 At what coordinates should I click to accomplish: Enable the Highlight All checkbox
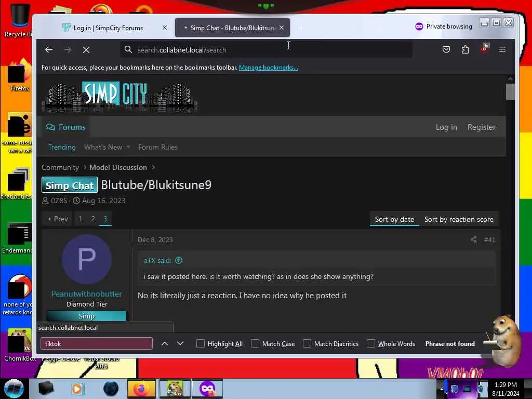pyautogui.click(x=201, y=344)
